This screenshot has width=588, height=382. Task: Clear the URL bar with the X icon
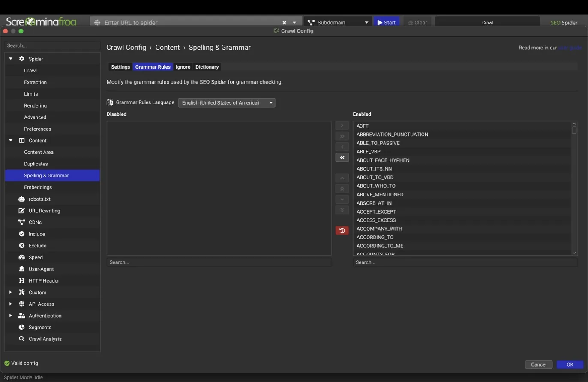(284, 23)
